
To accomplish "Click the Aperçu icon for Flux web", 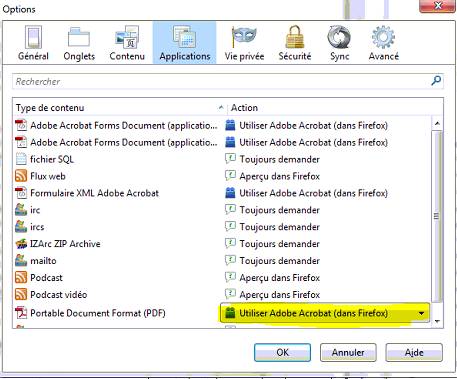I will click(x=230, y=176).
